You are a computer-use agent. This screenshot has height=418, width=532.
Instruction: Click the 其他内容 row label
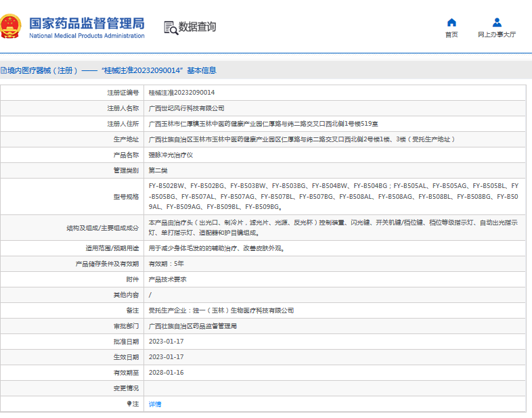pyautogui.click(x=126, y=295)
